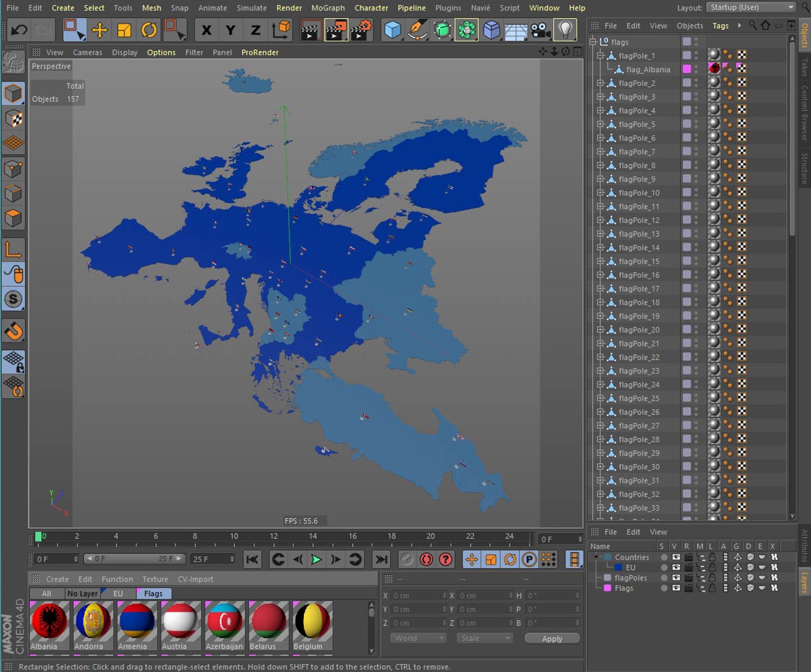811x672 pixels.
Task: Add a Camera object
Action: tap(540, 29)
